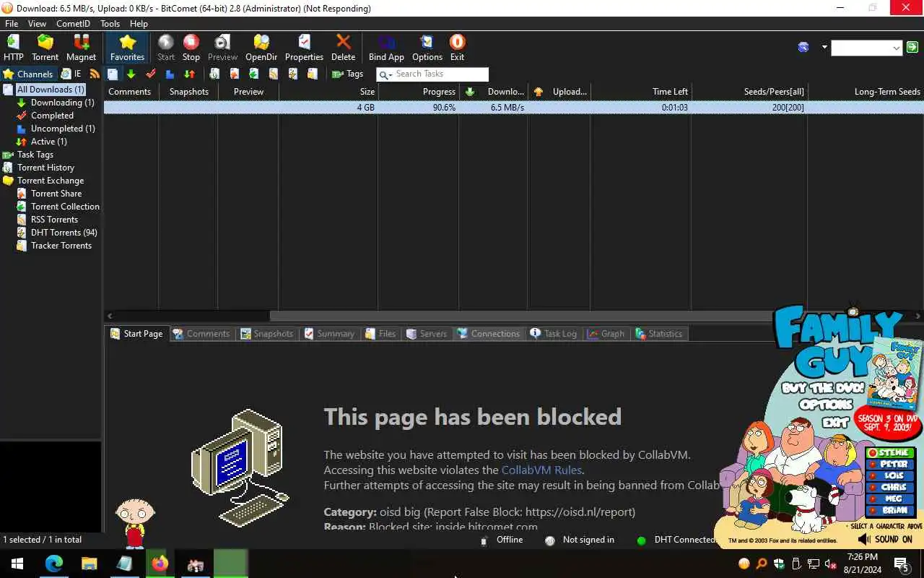Click the globe icon in top-right toolbar
The width and height of the screenshot is (924, 578).
pyautogui.click(x=803, y=47)
